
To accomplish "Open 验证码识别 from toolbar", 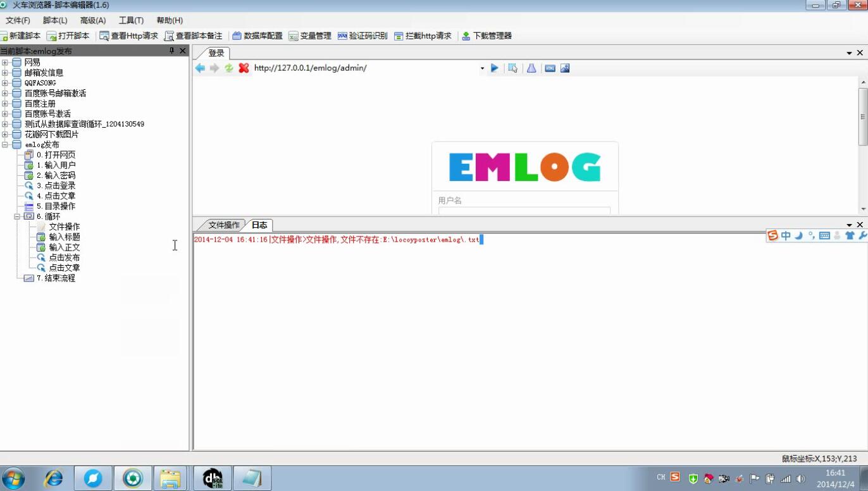I will [363, 36].
